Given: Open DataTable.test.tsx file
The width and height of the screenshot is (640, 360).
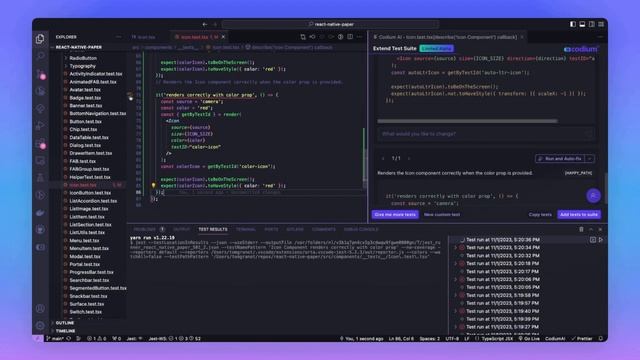Looking at the screenshot, I should [89, 138].
